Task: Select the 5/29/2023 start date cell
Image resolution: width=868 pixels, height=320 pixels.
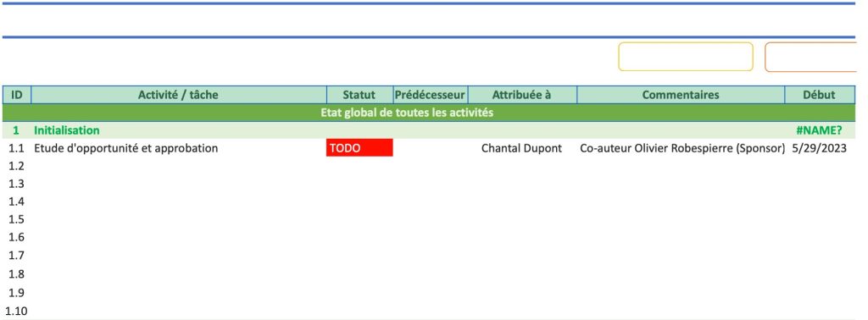Action: 820,148
